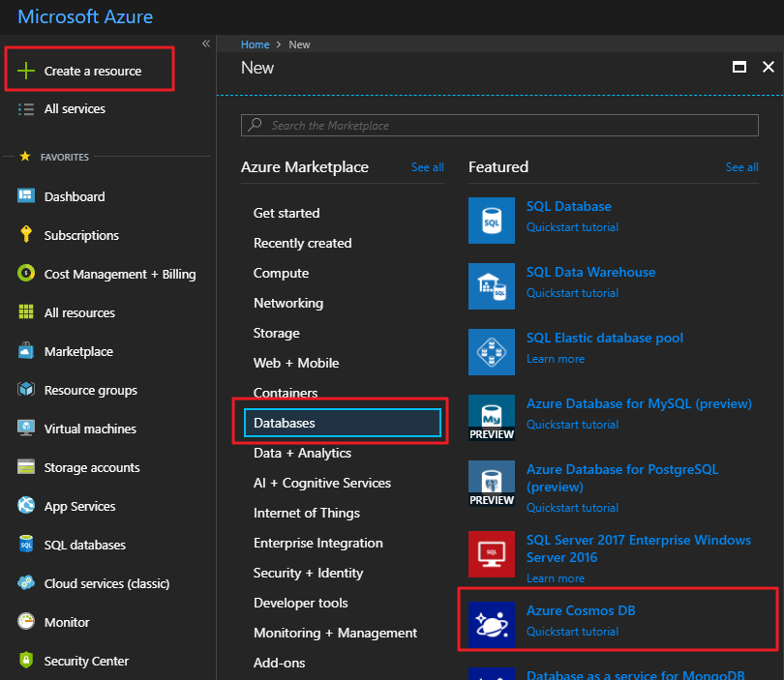Click the SQL databases icon in sidebar
The width and height of the screenshot is (784, 680).
click(x=26, y=544)
